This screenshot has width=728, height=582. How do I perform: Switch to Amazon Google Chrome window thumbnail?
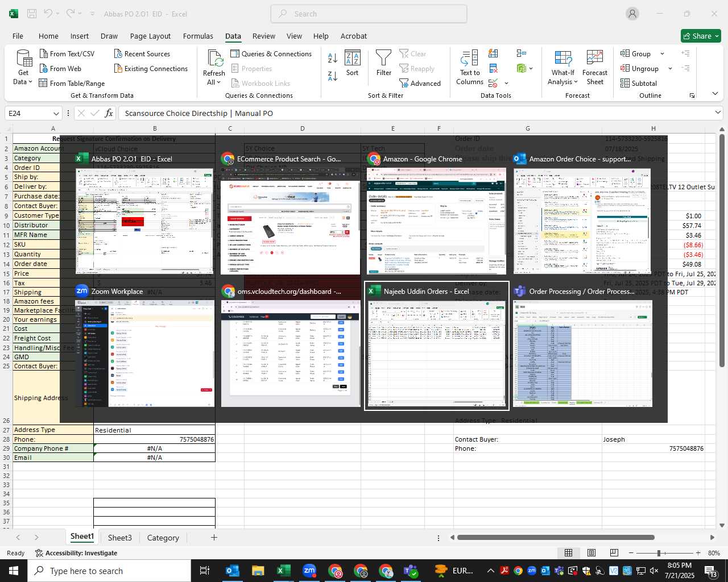(436, 213)
